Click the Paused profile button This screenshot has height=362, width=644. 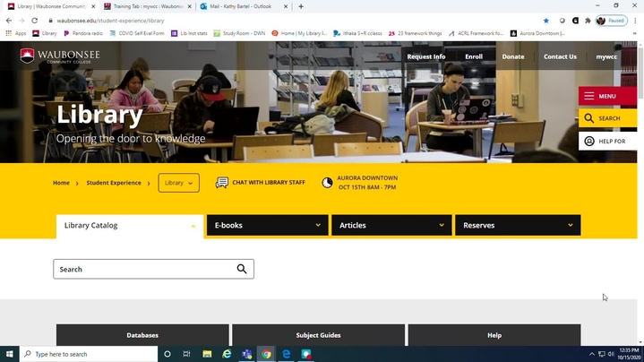click(x=612, y=21)
